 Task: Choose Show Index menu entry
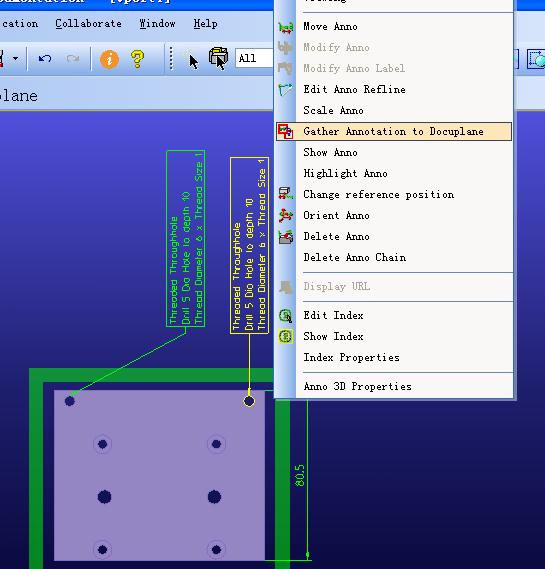(x=394, y=336)
